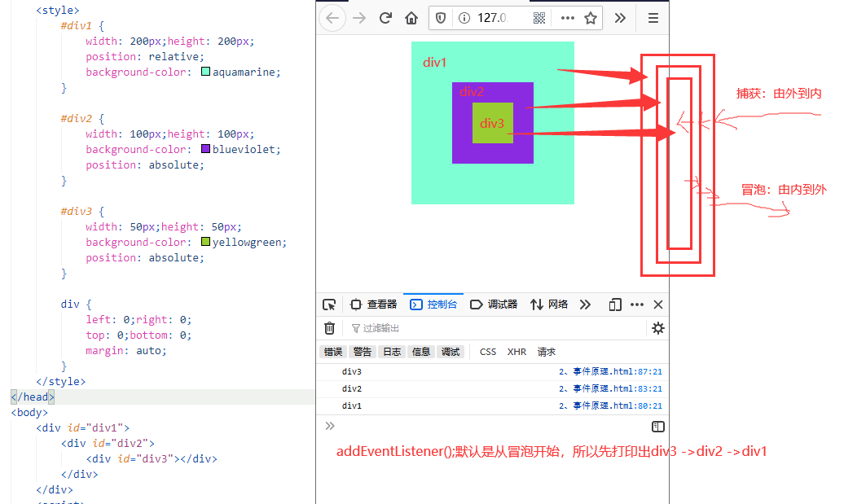Expand more devtools tabs chevron
The height and width of the screenshot is (504, 844).
click(x=585, y=305)
